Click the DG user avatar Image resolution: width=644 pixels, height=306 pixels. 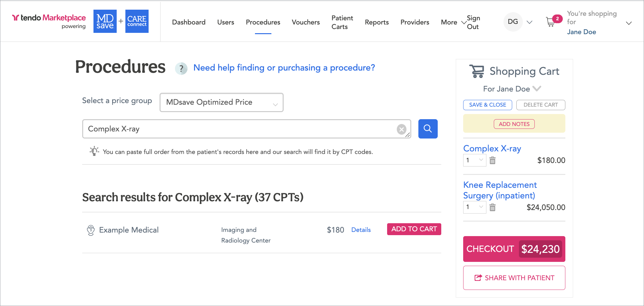[513, 22]
